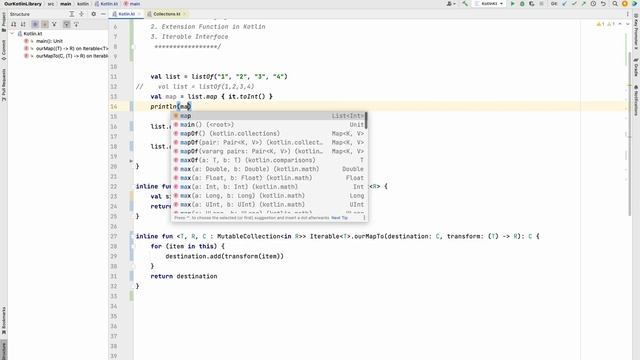The height and width of the screenshot is (360, 640).
Task: Click the completion popup scrollbar thumb
Action: tap(366, 120)
